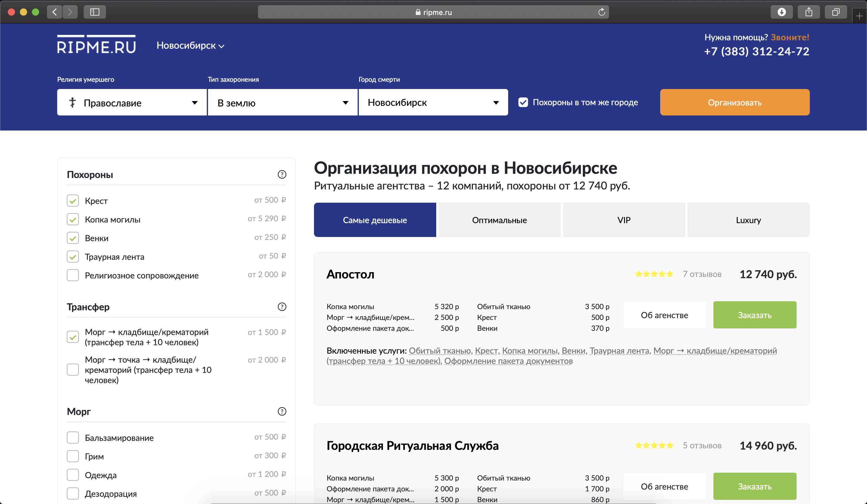
Task: Show the tab overview icon
Action: click(835, 12)
